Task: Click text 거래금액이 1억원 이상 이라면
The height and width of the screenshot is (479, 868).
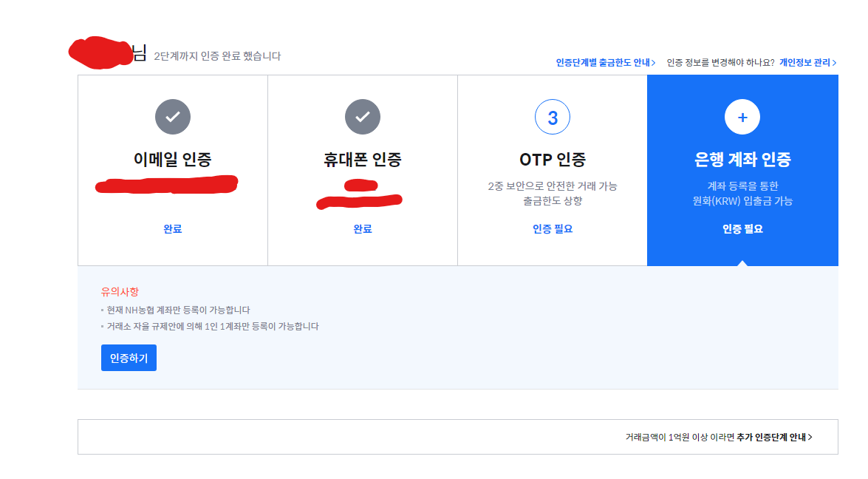Action: pos(680,437)
